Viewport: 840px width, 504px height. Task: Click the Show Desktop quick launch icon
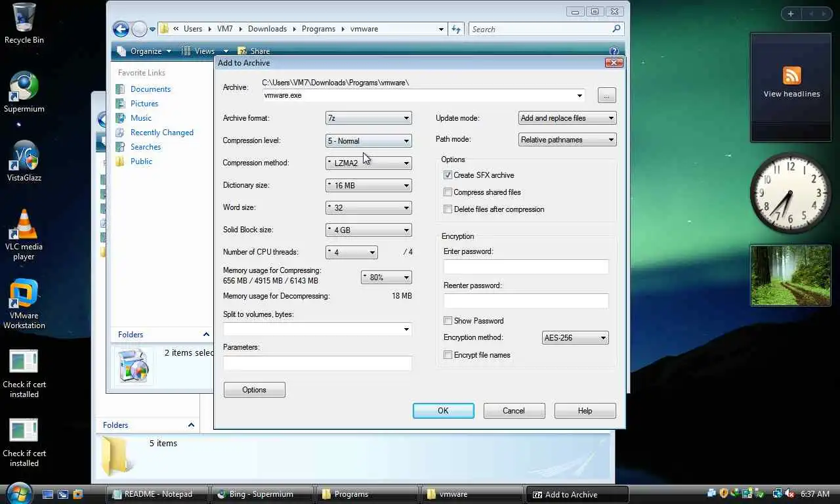(x=48, y=494)
